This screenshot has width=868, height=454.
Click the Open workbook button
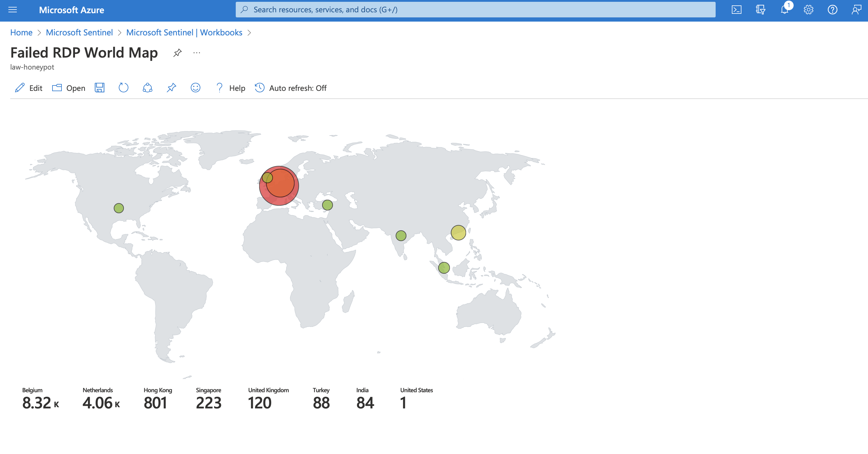(69, 88)
